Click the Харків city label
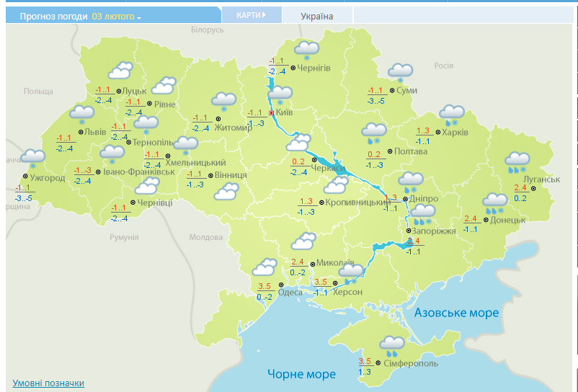This screenshot has width=578, height=392. 455,133
